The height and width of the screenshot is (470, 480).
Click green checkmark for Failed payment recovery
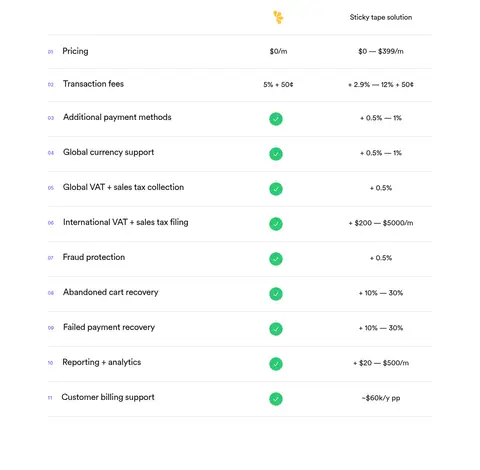click(x=276, y=329)
